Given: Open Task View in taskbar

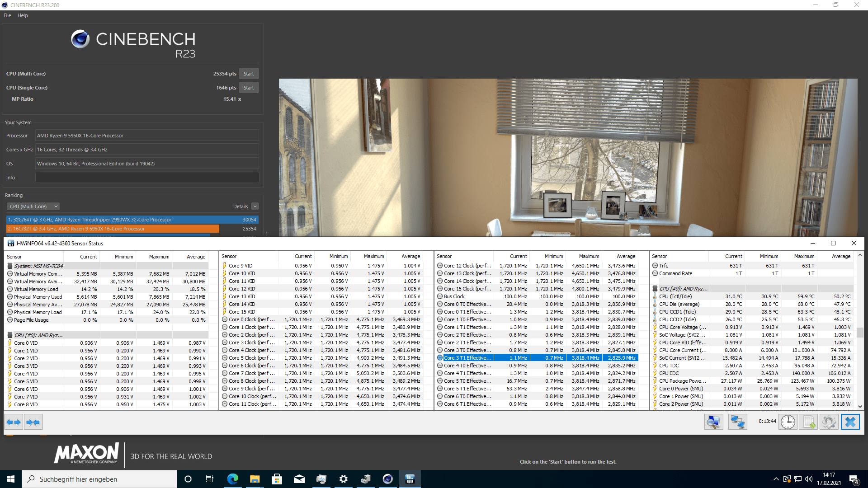Looking at the screenshot, I should 210,479.
